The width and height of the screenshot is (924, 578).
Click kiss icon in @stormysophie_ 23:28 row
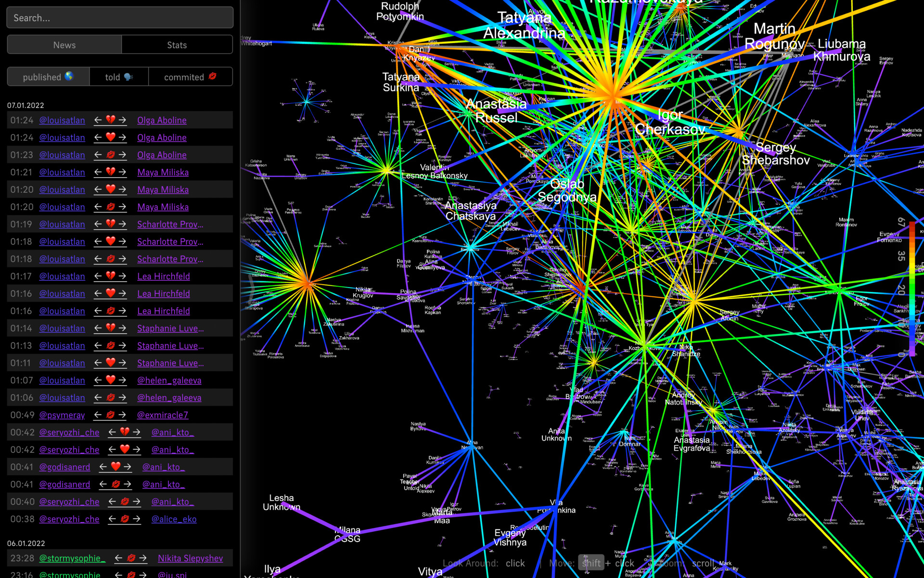(x=131, y=558)
